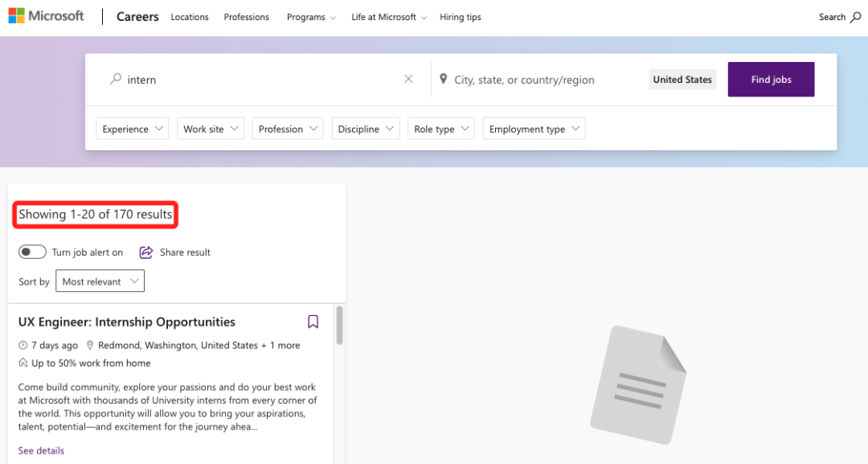The image size is (868, 464).
Task: Clear the intern search query
Action: (408, 79)
